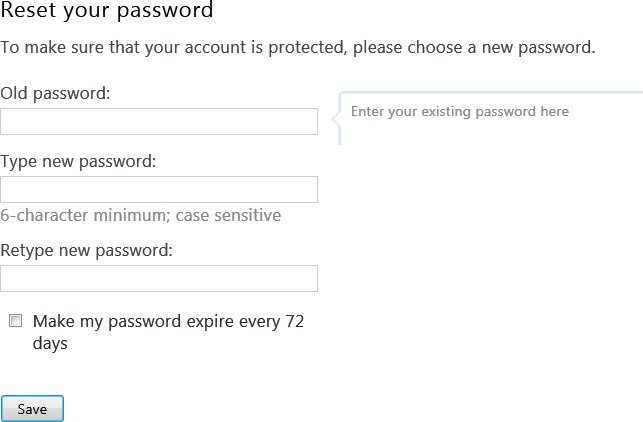Click the 'Type new password:' label
Image resolution: width=643 pixels, height=422 pixels.
78,161
